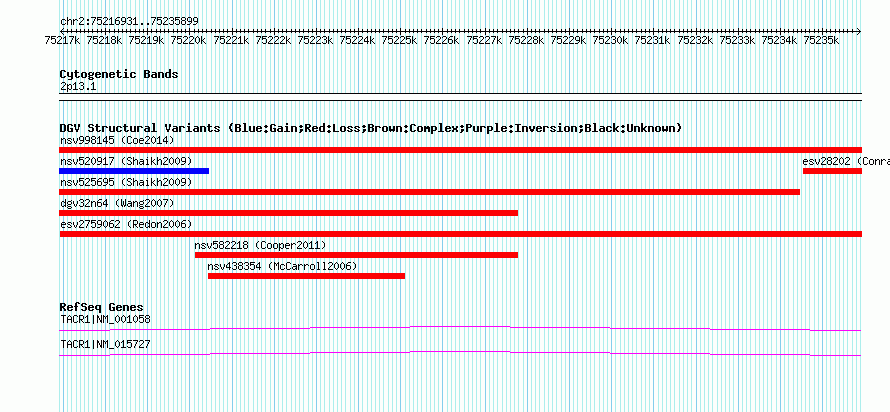Click the 75234k ruler tick label
This screenshot has height=412, width=890.
click(779, 40)
